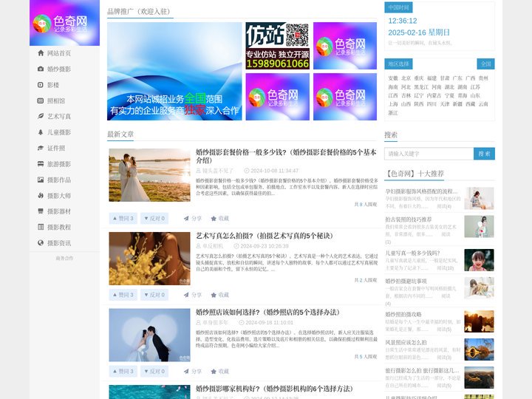This screenshot has height=399, width=532.
Task: Select the 上海 region link
Action: (x=393, y=104)
